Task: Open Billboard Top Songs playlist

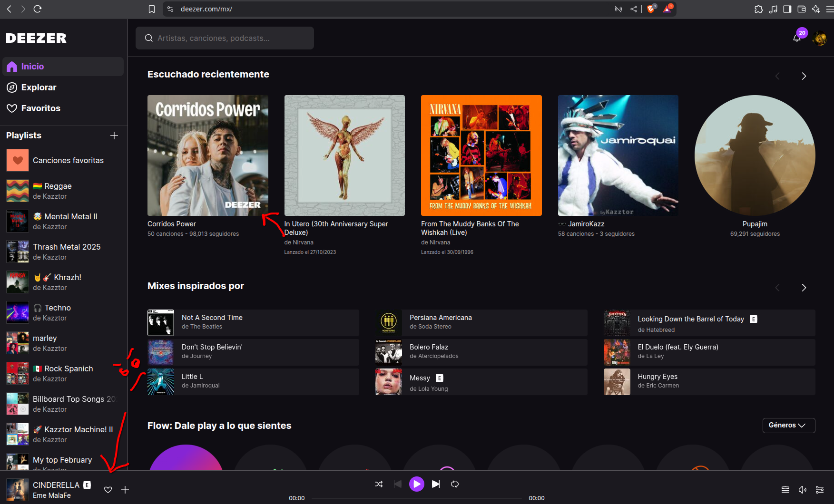Action: pyautogui.click(x=63, y=404)
